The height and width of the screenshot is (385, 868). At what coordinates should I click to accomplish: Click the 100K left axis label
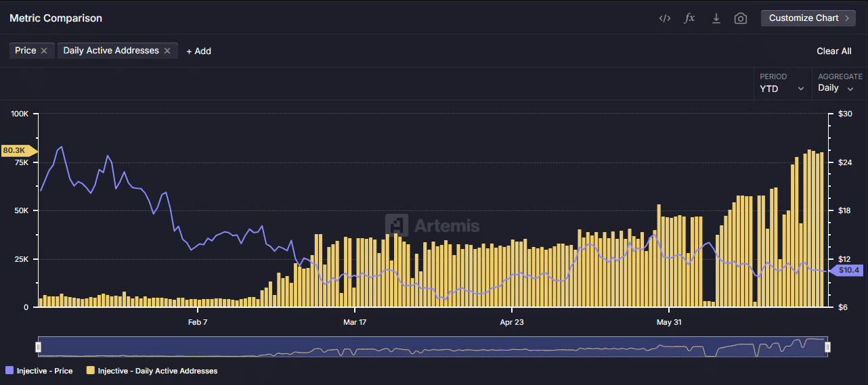tap(20, 114)
